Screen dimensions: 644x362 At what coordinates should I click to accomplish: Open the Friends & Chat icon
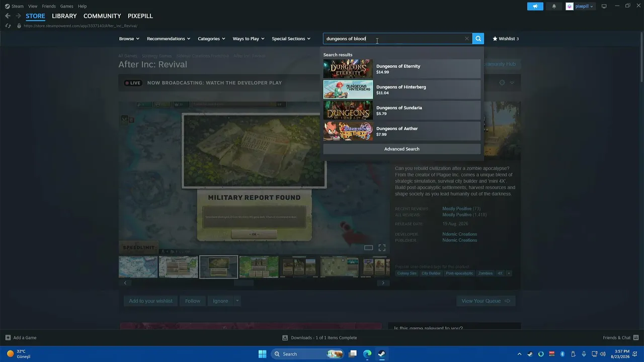coord(636,337)
